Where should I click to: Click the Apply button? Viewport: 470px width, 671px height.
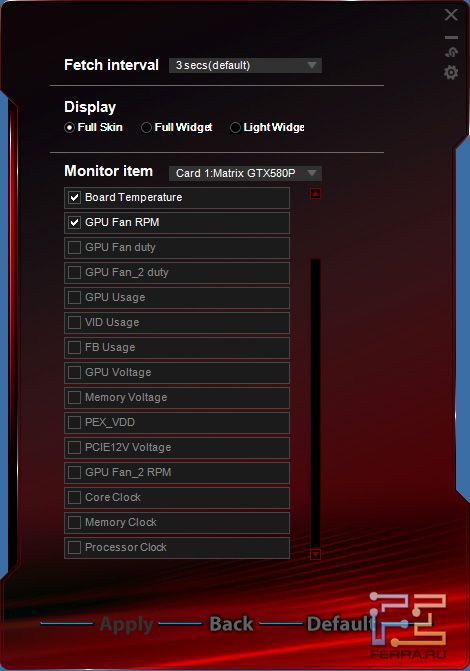126,624
